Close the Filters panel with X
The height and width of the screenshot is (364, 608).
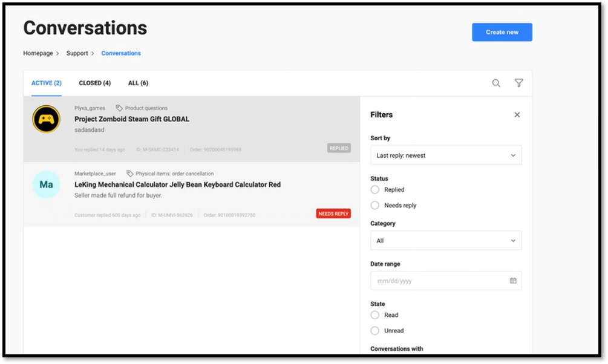pyautogui.click(x=517, y=115)
